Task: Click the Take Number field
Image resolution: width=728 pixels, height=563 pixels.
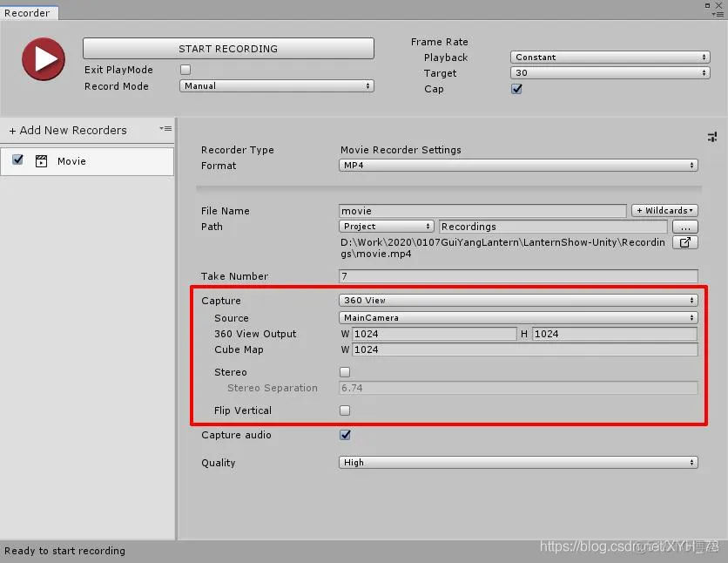Action: click(x=518, y=276)
